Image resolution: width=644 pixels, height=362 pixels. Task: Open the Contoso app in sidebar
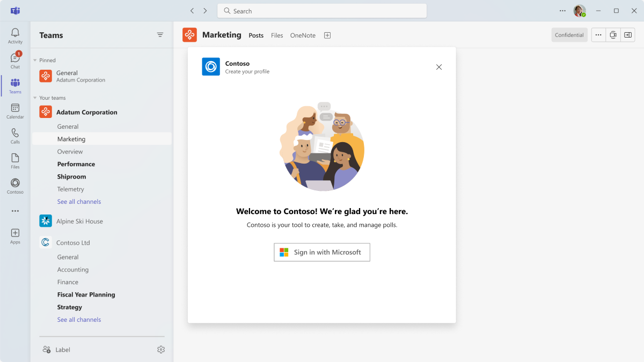[x=15, y=186]
